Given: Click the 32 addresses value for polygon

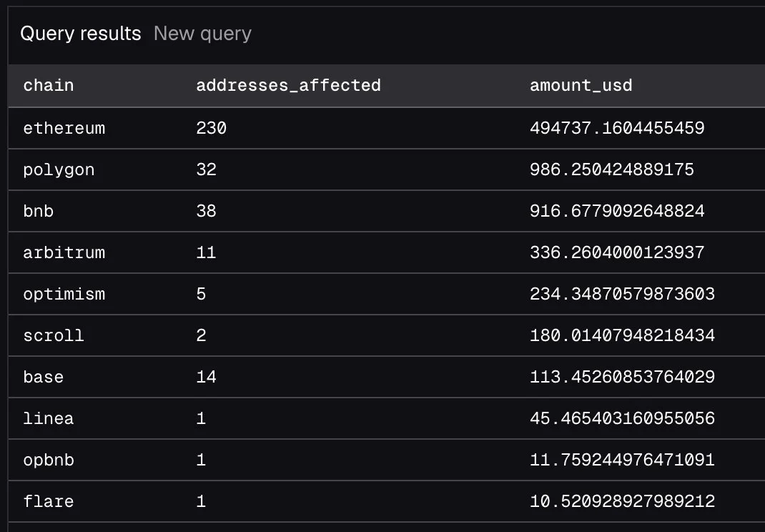Looking at the screenshot, I should click(206, 169).
